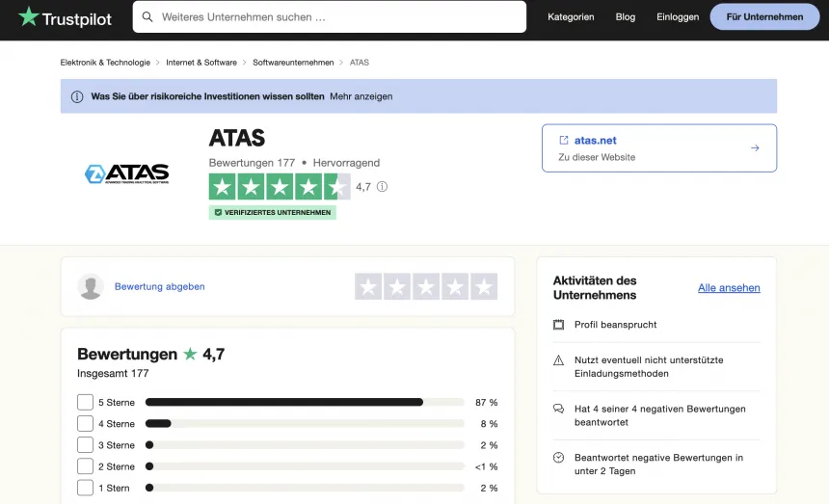Viewport: 829px width, 504px height.
Task: Open the atas.net website link
Action: coord(596,141)
